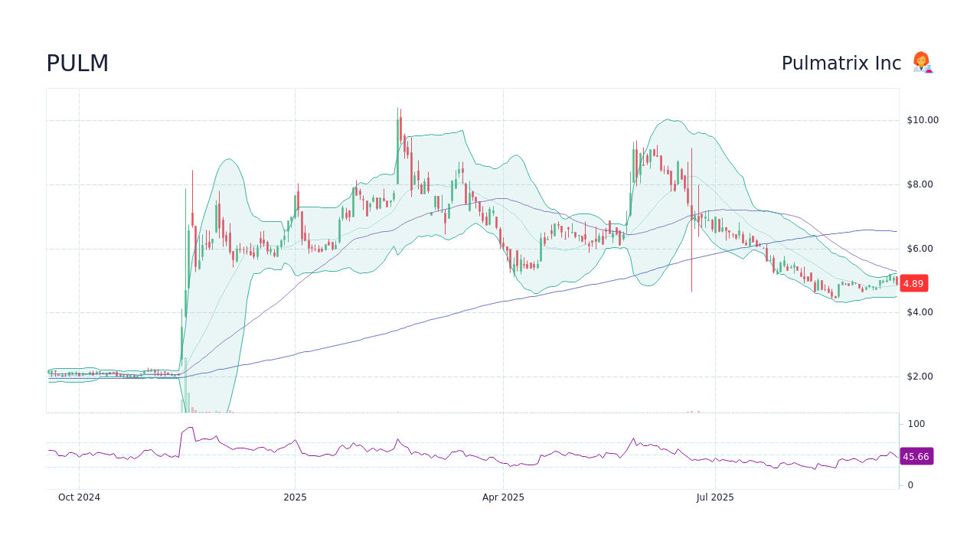Click the red 4.89 current price badge
980x551 pixels.
click(913, 283)
